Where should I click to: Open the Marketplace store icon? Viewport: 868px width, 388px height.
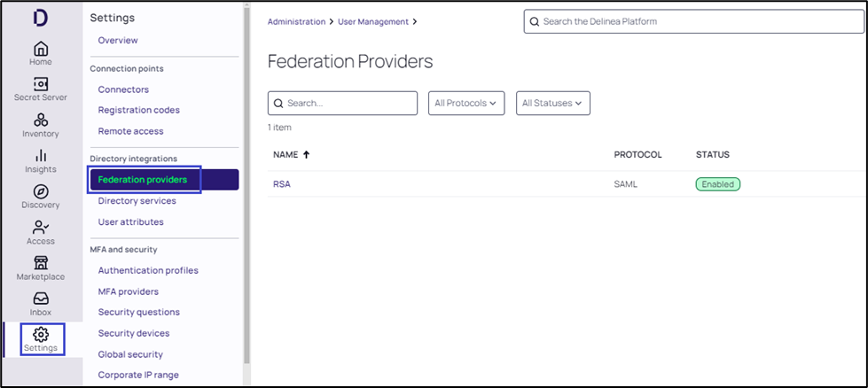click(x=40, y=263)
